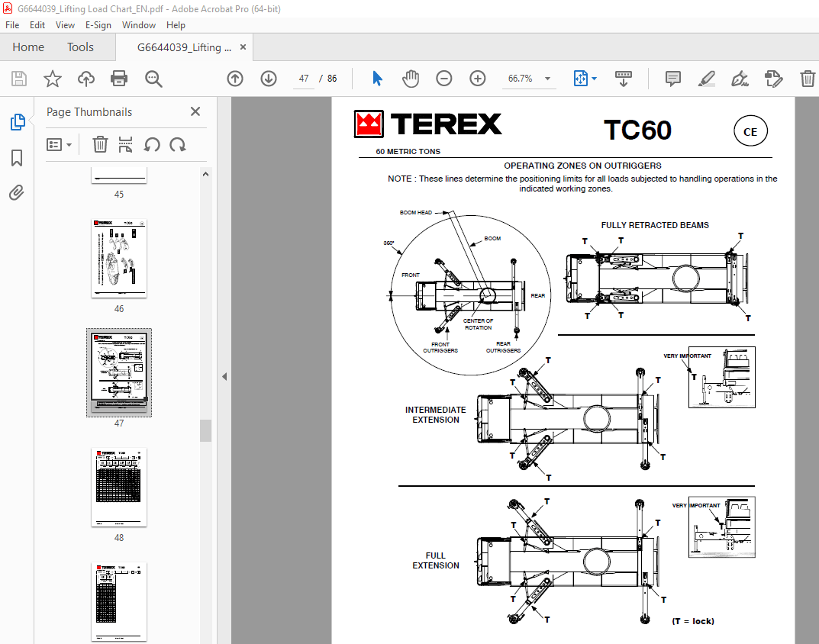The image size is (819, 644).
Task: Open the Fill & Sign tool
Action: [739, 79]
